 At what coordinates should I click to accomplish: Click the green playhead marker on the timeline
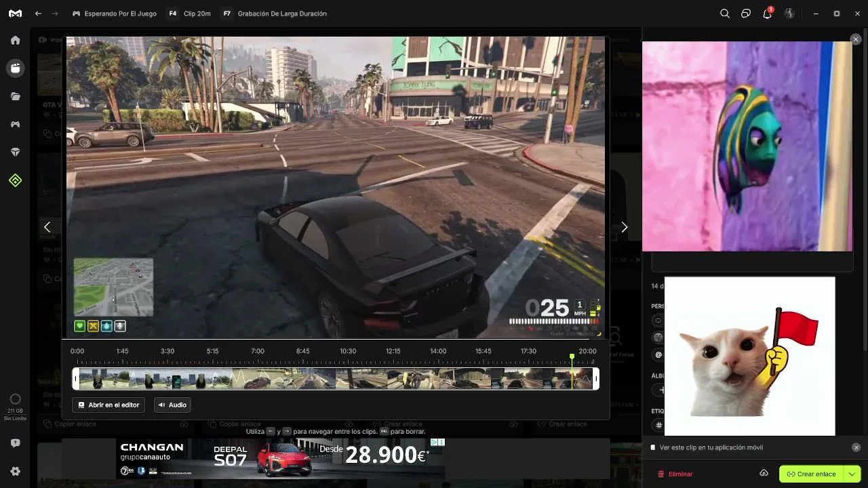click(572, 357)
